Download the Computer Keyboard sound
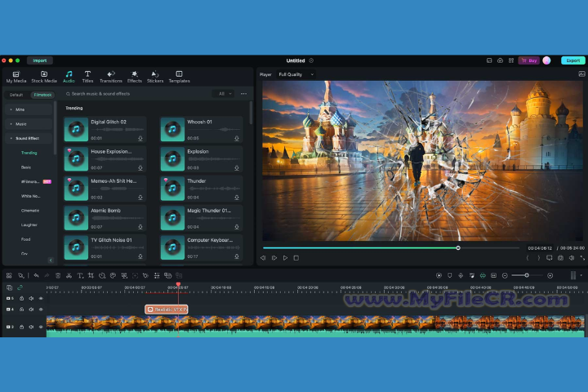 point(237,256)
